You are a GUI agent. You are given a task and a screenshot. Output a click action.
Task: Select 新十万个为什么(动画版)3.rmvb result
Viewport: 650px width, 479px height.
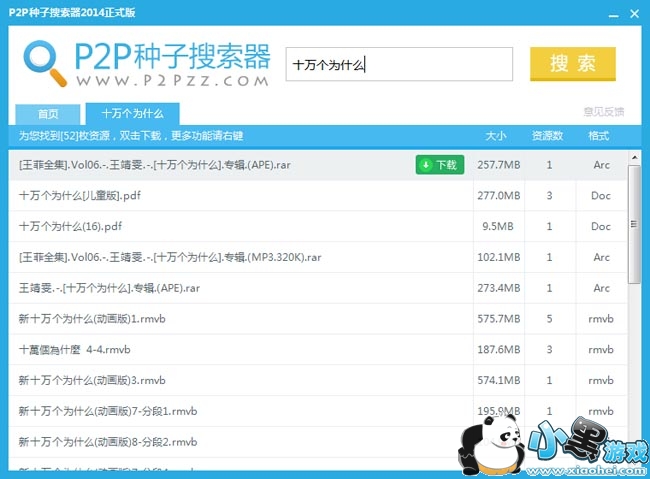[318, 380]
